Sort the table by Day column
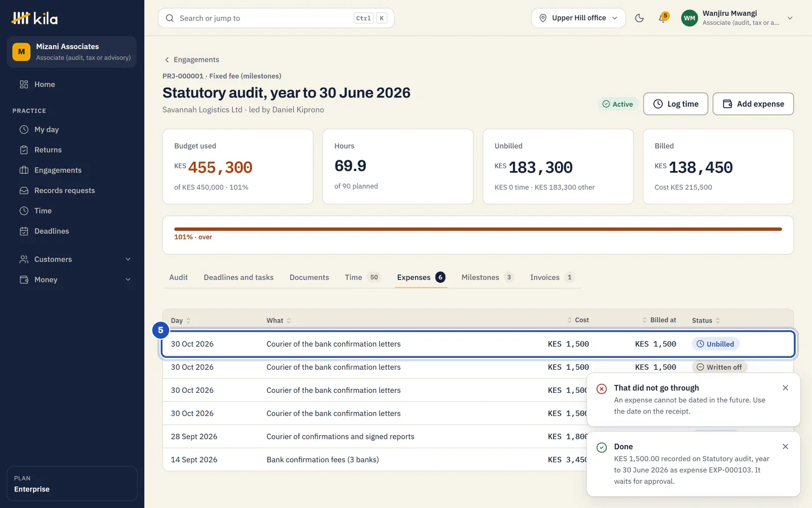Screen dimensions: 812x508 [180, 321]
